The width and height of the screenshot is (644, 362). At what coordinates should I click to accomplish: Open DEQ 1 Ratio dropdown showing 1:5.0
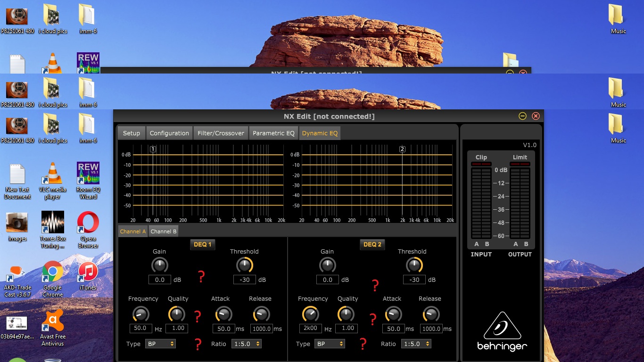(x=247, y=344)
